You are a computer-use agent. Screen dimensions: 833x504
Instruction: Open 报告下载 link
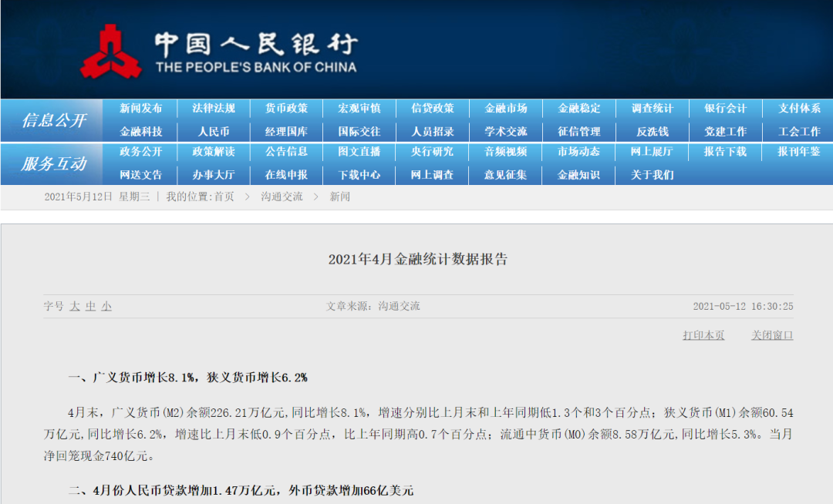tap(726, 152)
